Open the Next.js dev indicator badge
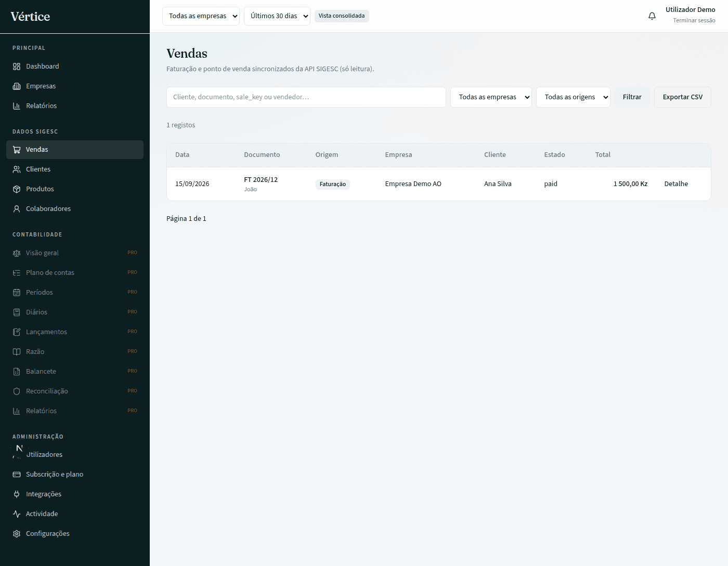728x566 pixels. coord(19,448)
